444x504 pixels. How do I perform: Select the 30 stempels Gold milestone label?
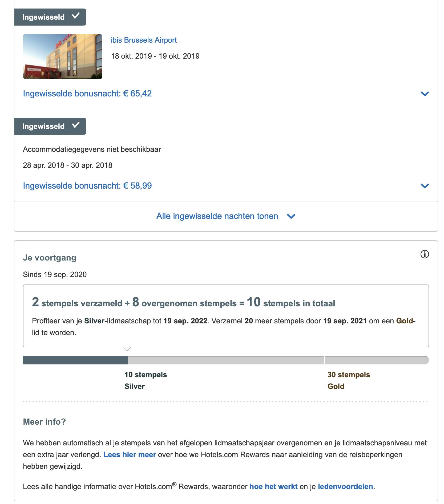point(349,380)
